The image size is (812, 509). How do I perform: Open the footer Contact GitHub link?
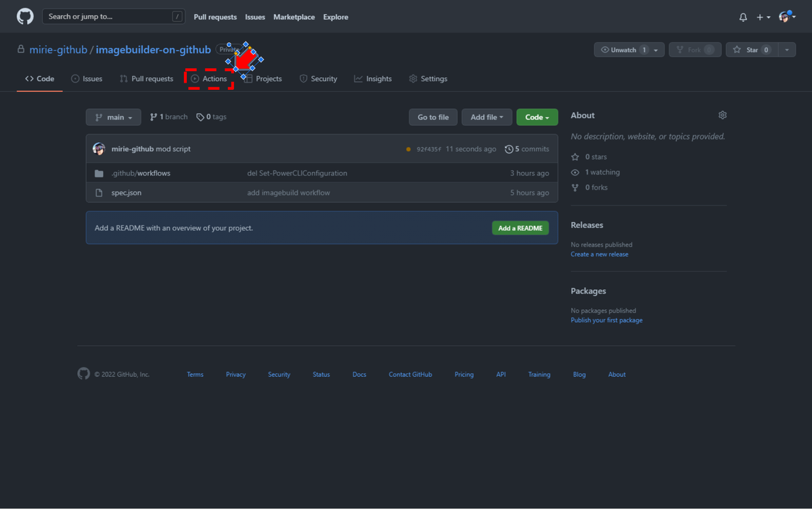click(x=410, y=374)
